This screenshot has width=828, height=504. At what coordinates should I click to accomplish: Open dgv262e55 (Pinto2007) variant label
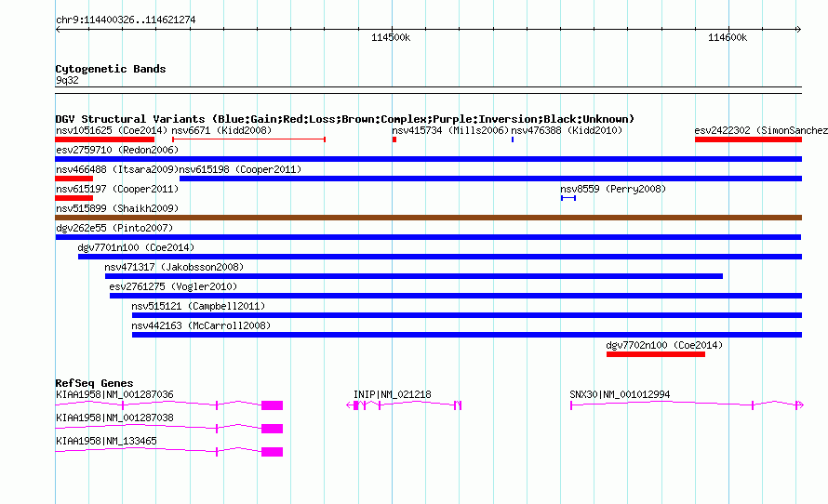tap(114, 228)
